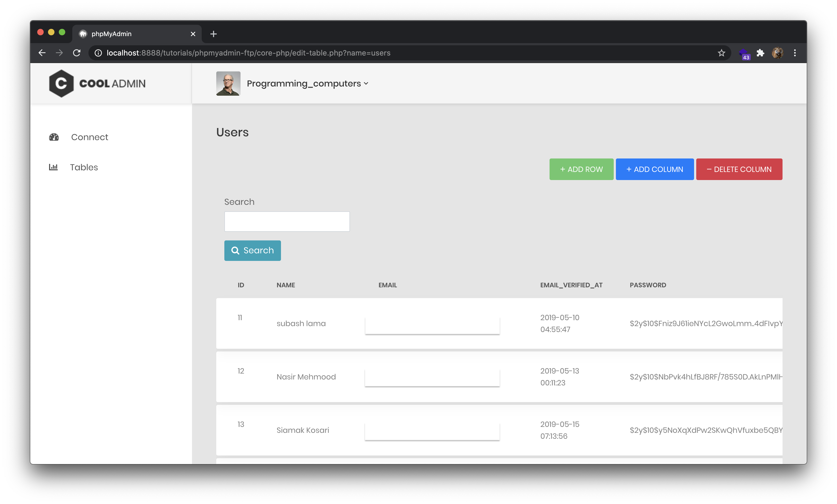Open Connect in the sidebar

[90, 137]
